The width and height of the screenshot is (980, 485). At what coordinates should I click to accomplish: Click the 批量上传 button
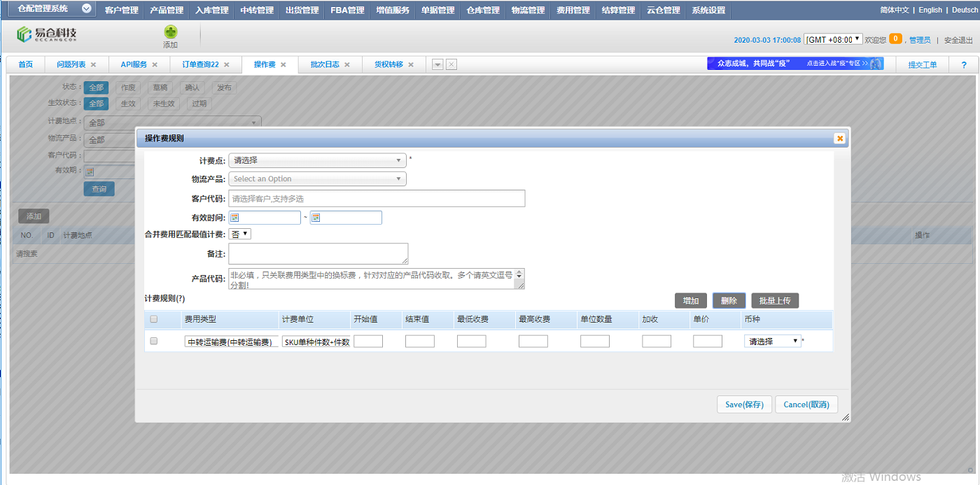pos(775,300)
